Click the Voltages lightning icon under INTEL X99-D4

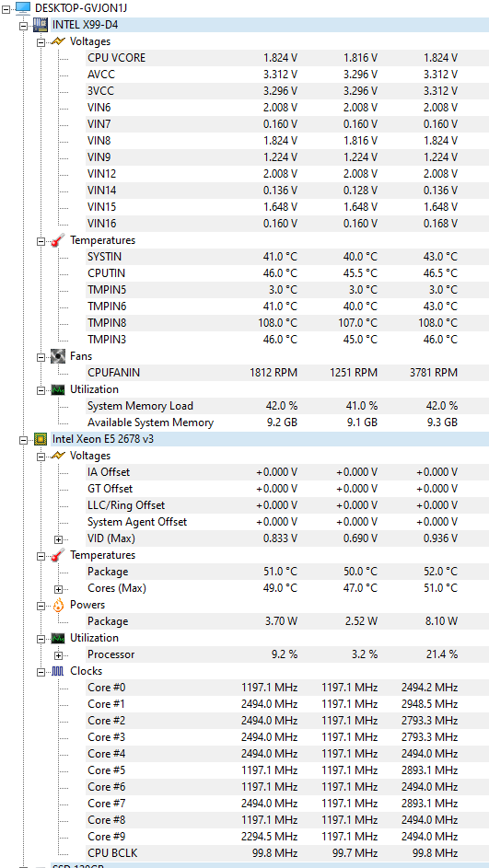point(58,41)
